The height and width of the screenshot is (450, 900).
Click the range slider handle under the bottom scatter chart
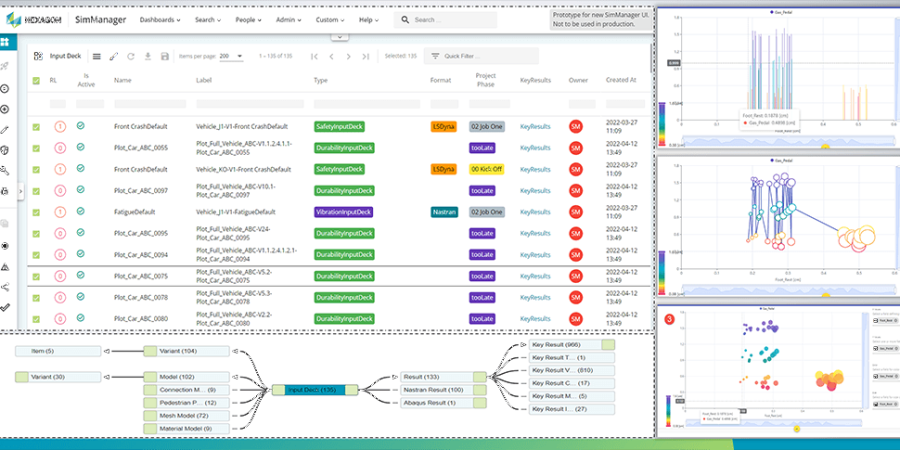click(x=796, y=429)
